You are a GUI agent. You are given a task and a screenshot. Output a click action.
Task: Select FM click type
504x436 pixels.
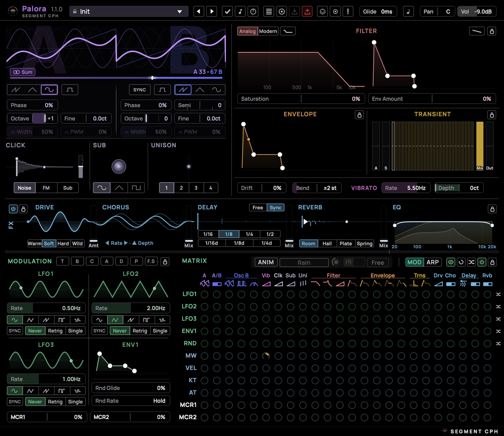point(46,188)
